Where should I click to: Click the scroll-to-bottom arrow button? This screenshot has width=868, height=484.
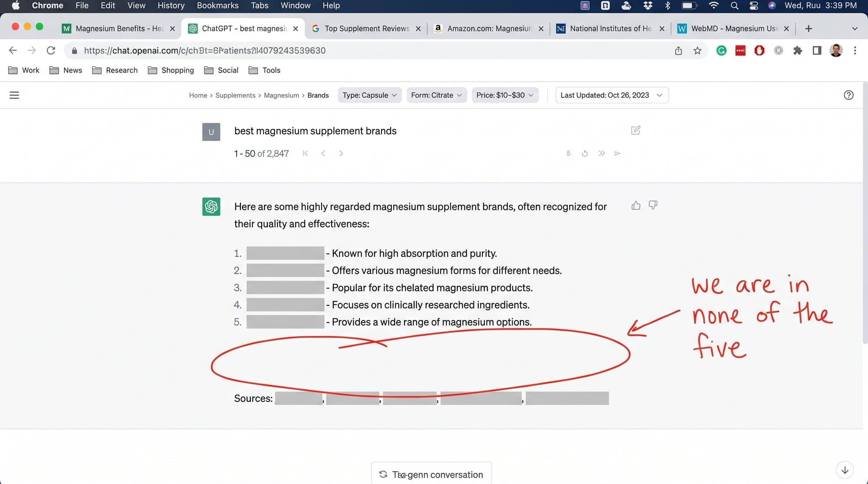845,470
